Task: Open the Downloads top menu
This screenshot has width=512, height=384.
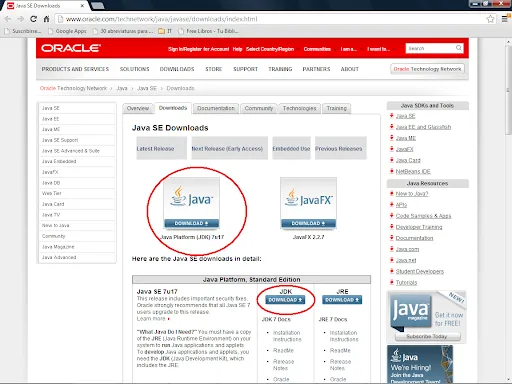Action: (x=177, y=69)
